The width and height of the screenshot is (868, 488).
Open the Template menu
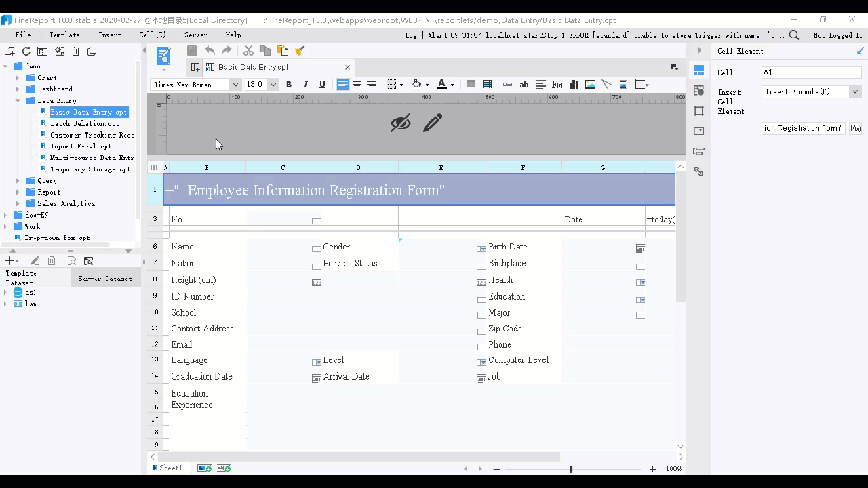coord(64,35)
